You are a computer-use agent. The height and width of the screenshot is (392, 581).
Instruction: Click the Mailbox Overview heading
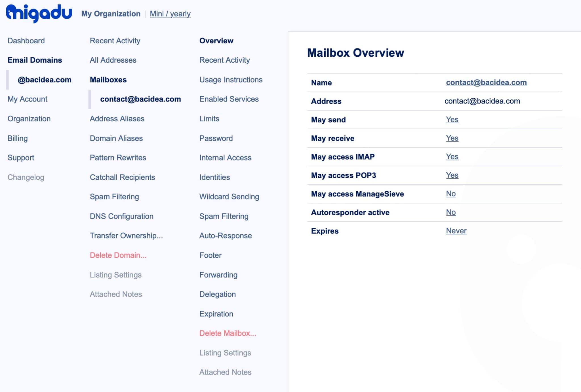click(355, 53)
